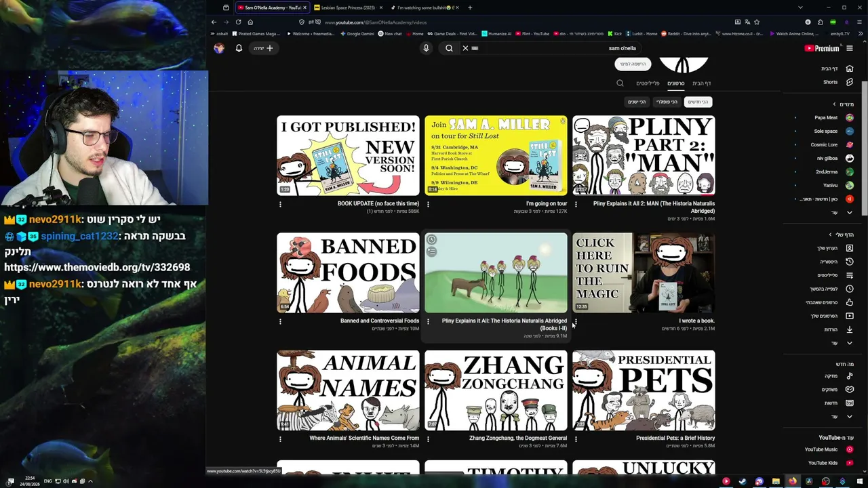The height and width of the screenshot is (488, 868).
Task: Open options menu for I'm going on tour
Action: [x=428, y=204]
